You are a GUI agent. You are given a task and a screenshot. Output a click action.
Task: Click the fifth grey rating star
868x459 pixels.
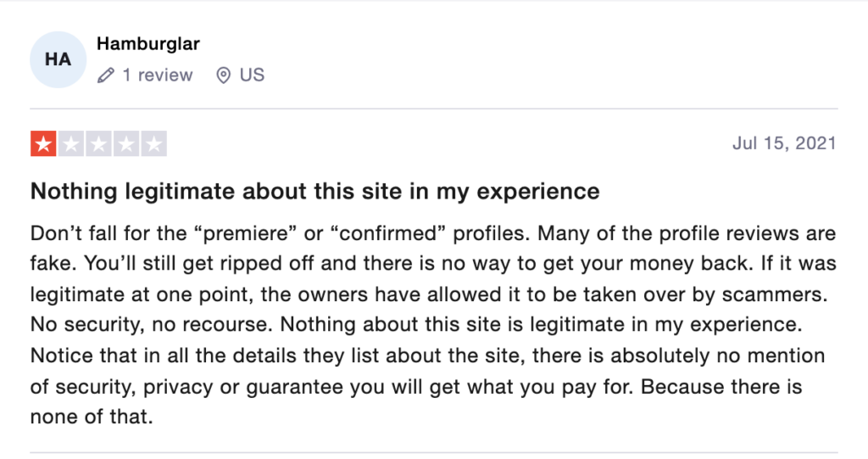pos(154,144)
